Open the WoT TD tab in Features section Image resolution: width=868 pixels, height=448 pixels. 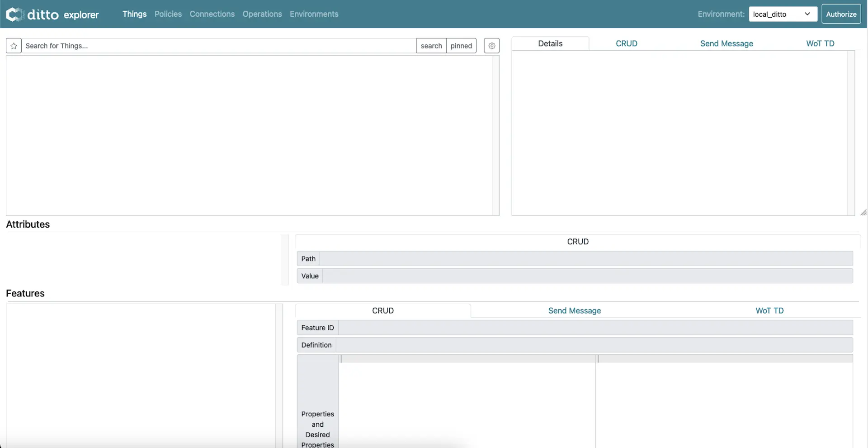pos(769,311)
